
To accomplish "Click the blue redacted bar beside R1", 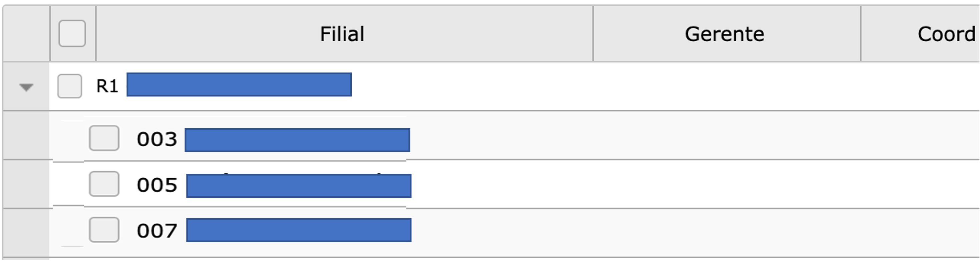I will click(239, 84).
